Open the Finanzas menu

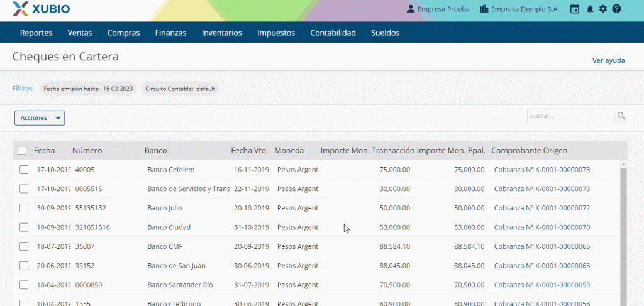[171, 33]
